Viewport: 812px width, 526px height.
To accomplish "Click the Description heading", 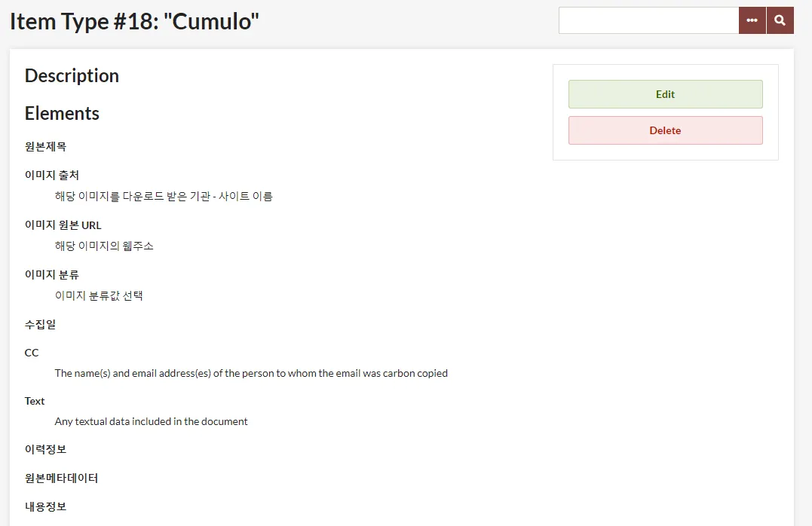I will (x=72, y=75).
